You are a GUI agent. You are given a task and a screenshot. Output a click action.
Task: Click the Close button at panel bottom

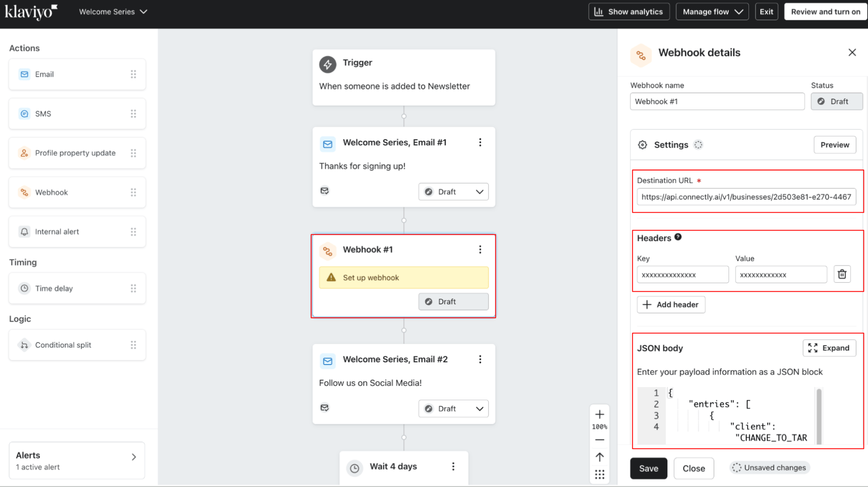click(x=693, y=468)
